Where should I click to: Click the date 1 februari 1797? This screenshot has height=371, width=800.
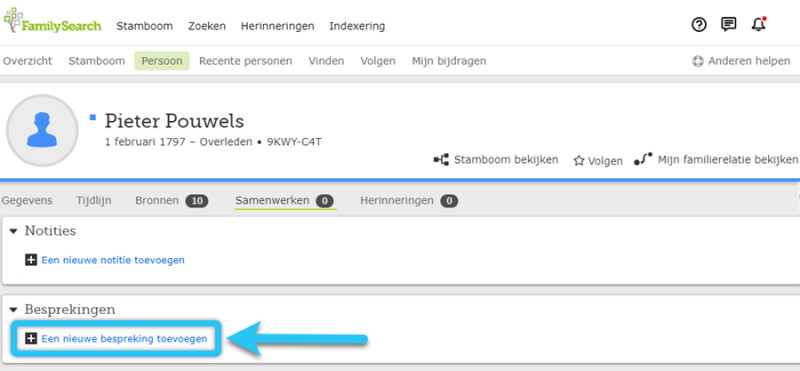(145, 142)
